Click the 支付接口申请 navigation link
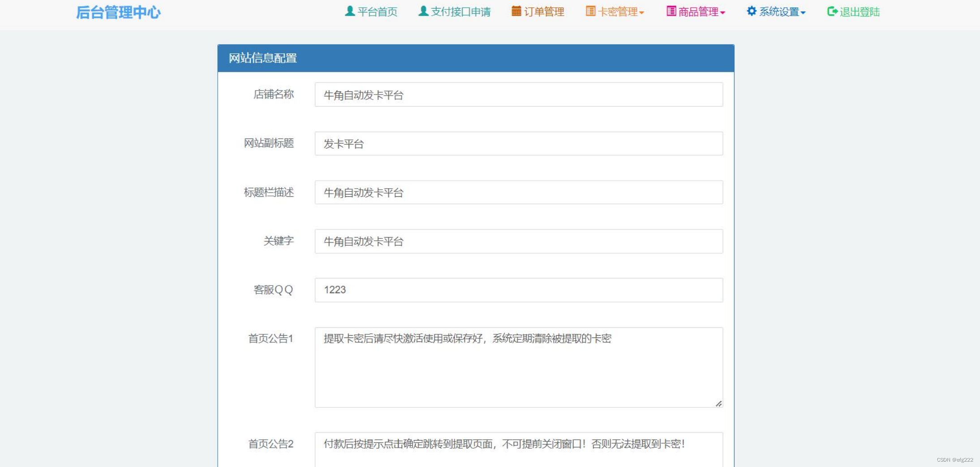980x467 pixels. pos(460,12)
